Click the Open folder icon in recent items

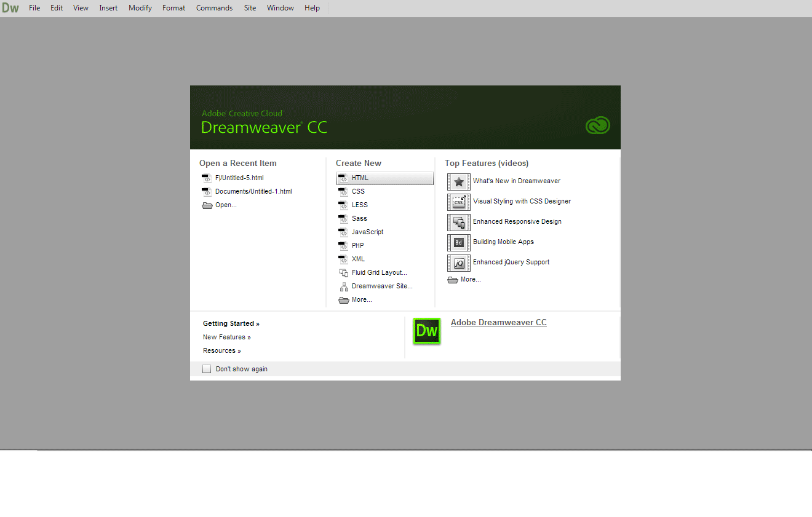click(207, 205)
